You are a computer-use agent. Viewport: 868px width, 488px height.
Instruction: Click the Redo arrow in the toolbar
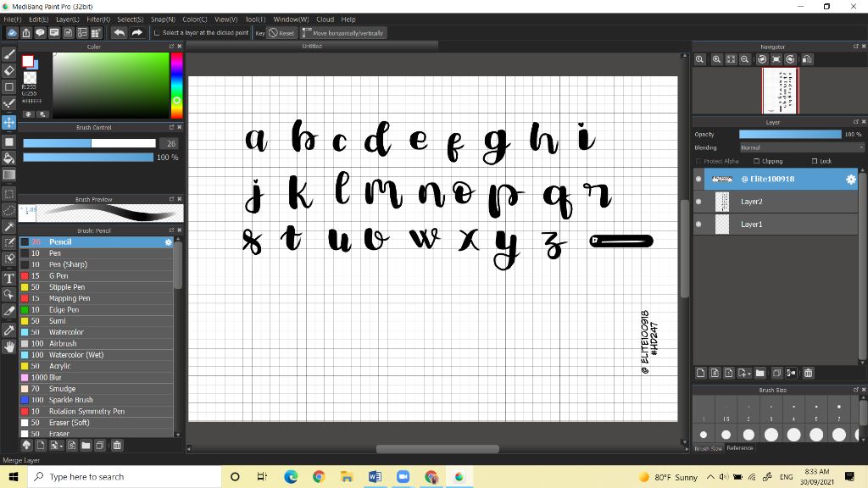tap(136, 33)
